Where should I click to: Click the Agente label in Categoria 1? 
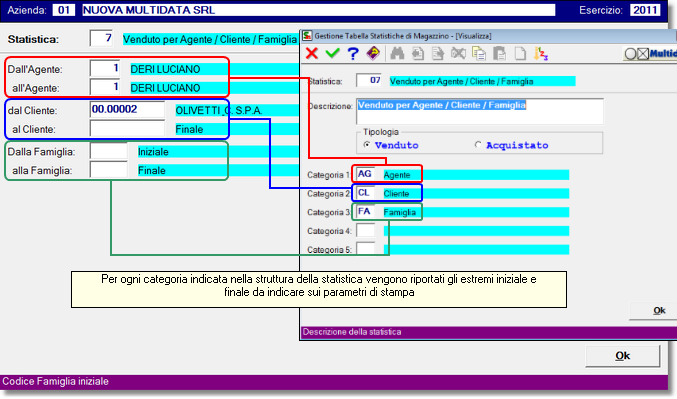point(397,175)
